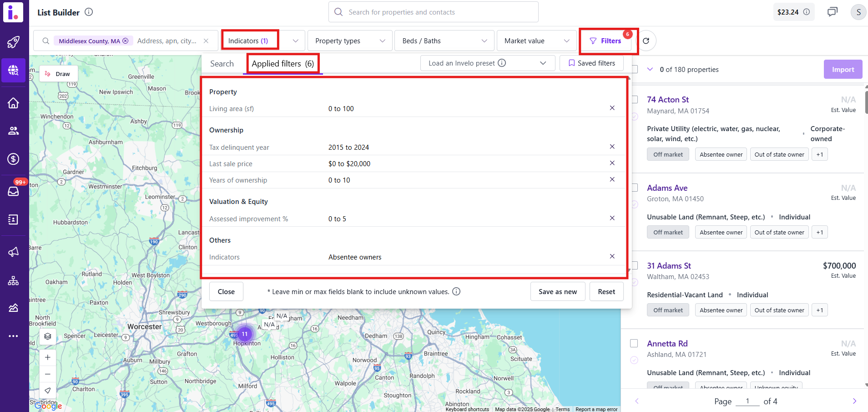The width and height of the screenshot is (868, 412).
Task: Open the inbox with 99+ badge
Action: pos(13,191)
